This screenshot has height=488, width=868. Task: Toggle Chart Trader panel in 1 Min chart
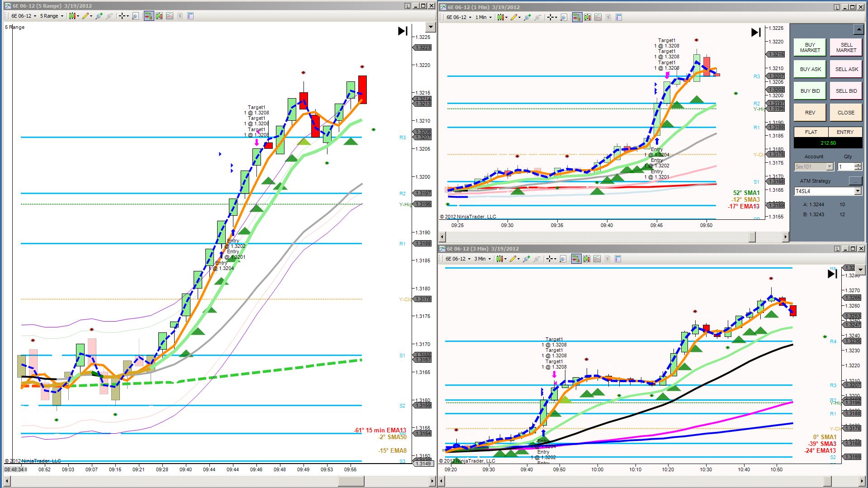click(x=577, y=17)
